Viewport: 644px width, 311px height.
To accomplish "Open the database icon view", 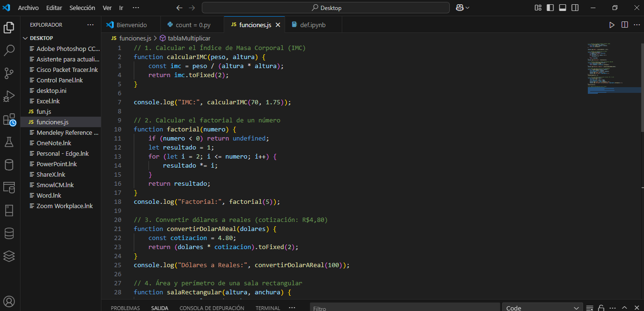I will point(9,233).
